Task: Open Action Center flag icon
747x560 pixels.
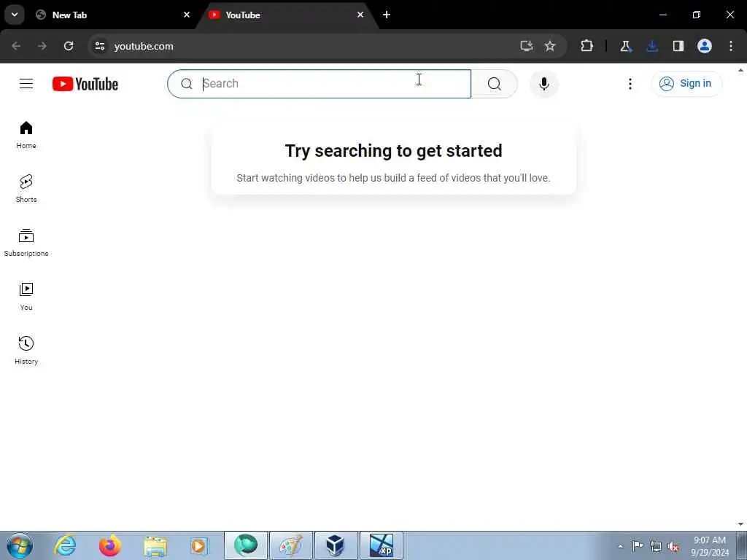Action: (638, 545)
